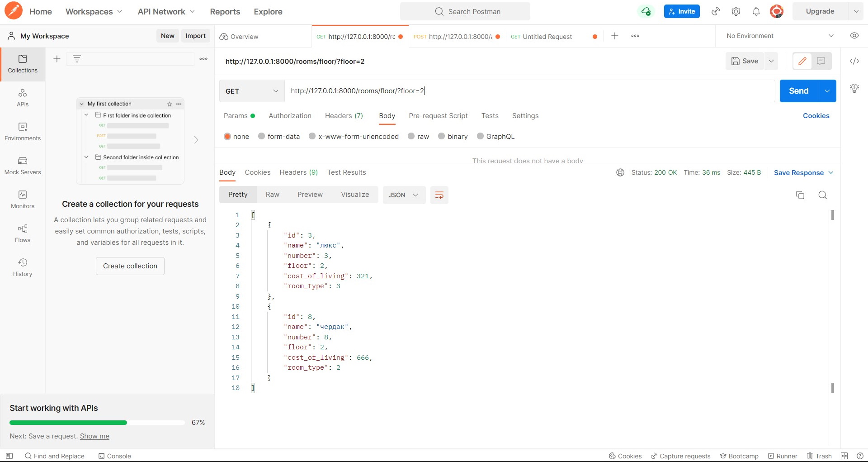Open the Mock Servers panel
Screen dimensions: 868x462
click(x=22, y=166)
